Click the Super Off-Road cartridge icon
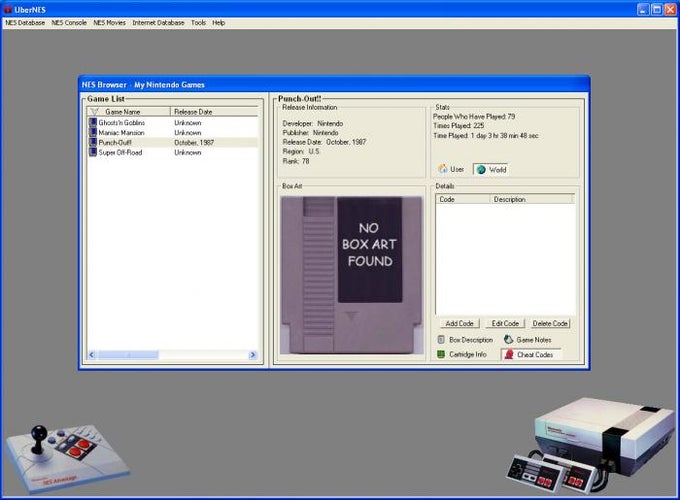Image resolution: width=680 pixels, height=500 pixels. coord(93,152)
